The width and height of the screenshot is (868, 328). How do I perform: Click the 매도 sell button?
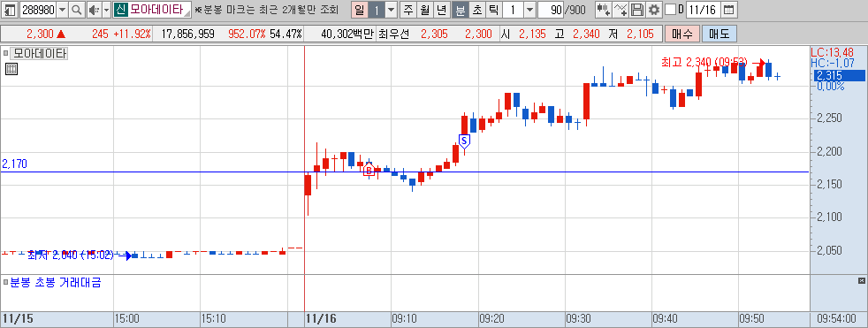(720, 34)
